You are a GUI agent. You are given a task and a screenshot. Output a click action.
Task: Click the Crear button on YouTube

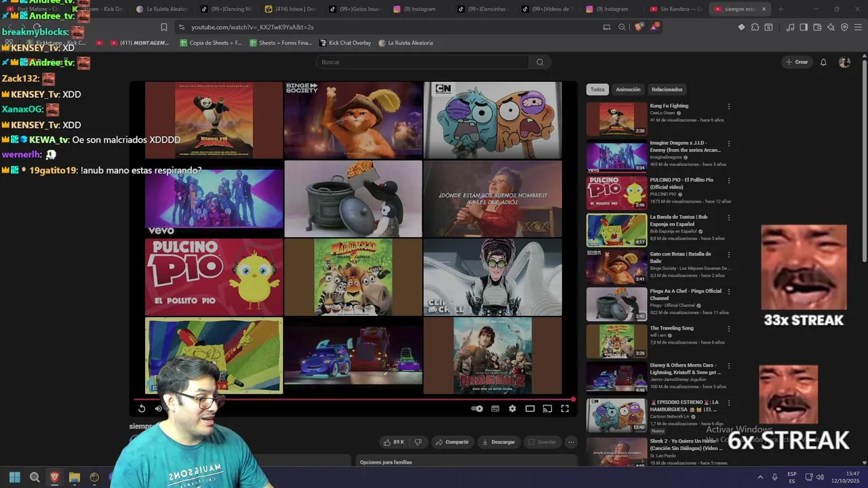coord(797,62)
